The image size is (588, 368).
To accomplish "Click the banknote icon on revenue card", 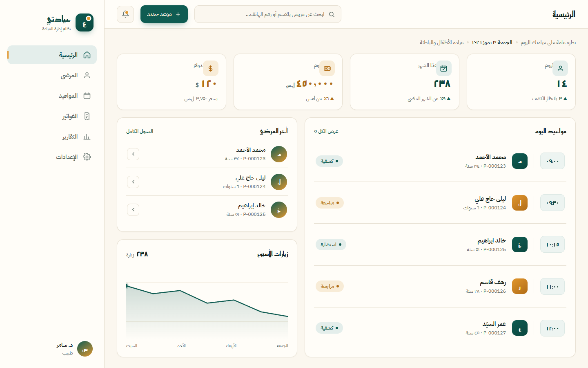I will pyautogui.click(x=327, y=68).
